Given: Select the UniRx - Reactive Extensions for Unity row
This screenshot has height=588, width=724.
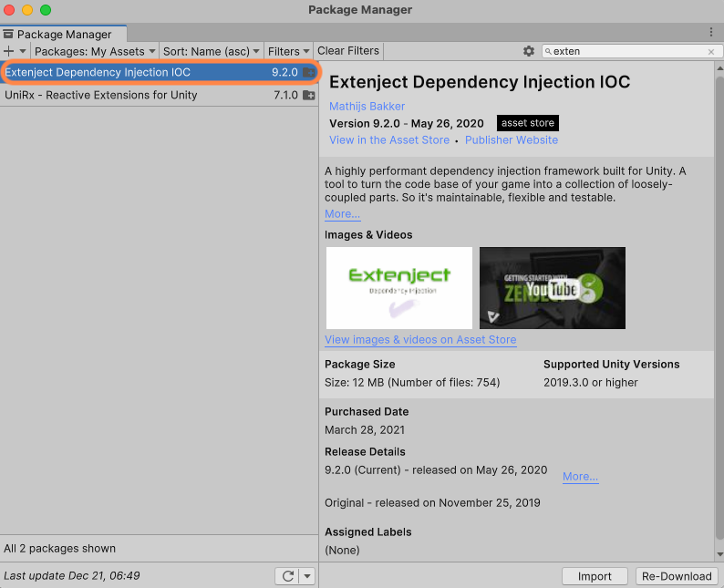Looking at the screenshot, I should point(160,95).
